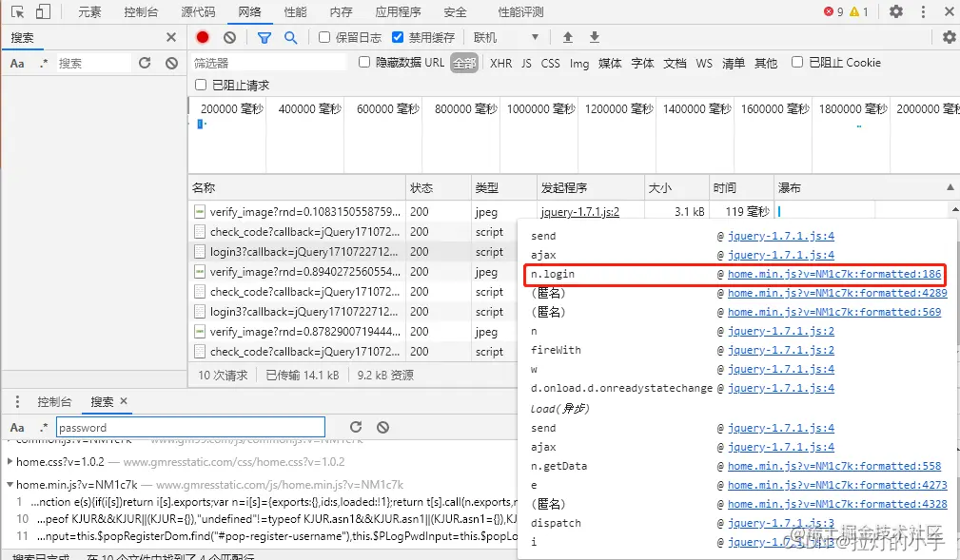Click the password search input field

[190, 427]
